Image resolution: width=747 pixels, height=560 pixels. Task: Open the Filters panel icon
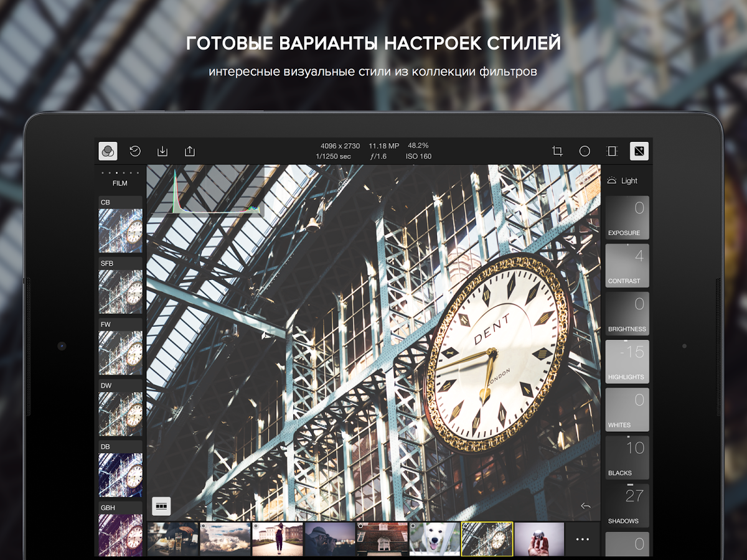coord(108,151)
